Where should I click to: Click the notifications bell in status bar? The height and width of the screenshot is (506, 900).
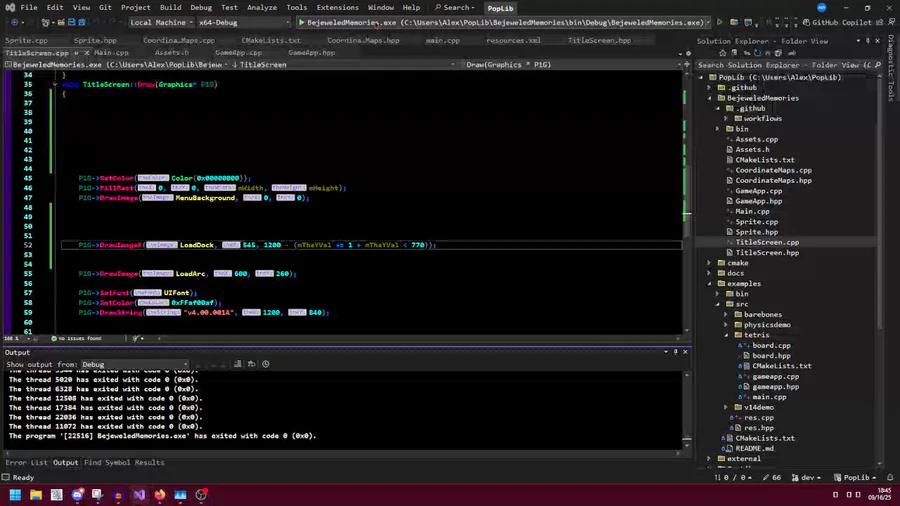point(890,477)
